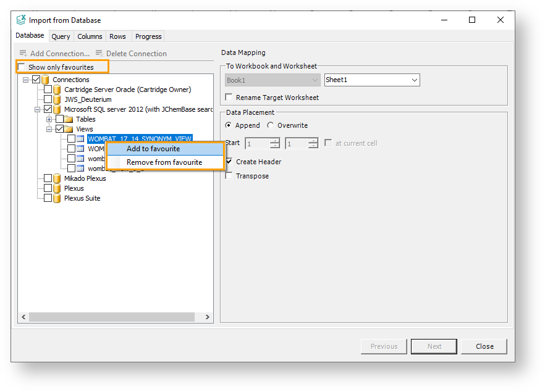Click the Mikado Plexus database icon
This screenshot has height=392, width=545.
(57, 178)
